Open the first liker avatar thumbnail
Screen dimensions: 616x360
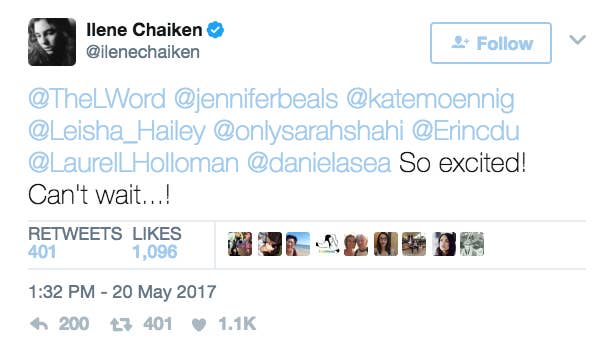240,244
